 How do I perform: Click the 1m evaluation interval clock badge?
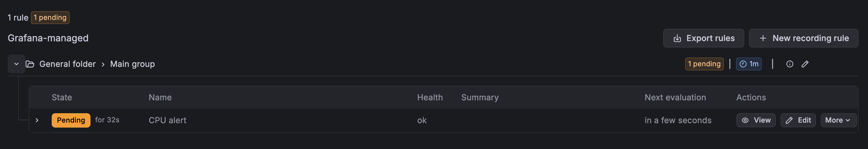pos(748,64)
